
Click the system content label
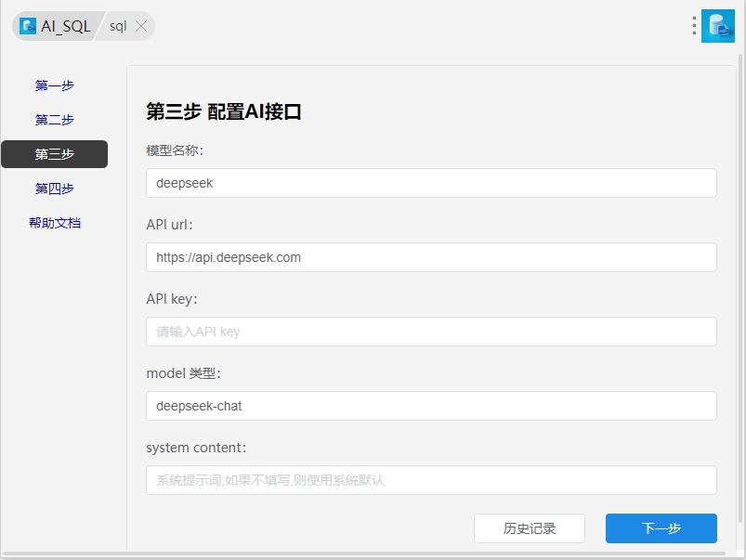tap(196, 448)
